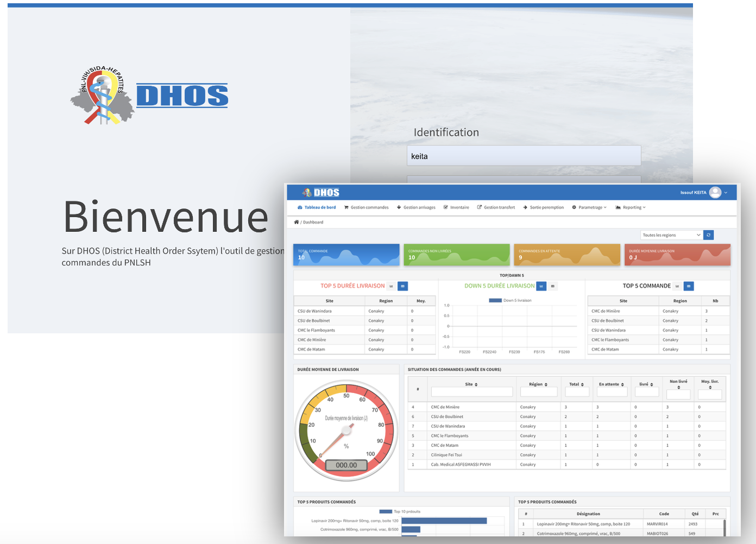The width and height of the screenshot is (756, 544).
Task: Expand the Parametrage dropdown menu
Action: click(589, 207)
